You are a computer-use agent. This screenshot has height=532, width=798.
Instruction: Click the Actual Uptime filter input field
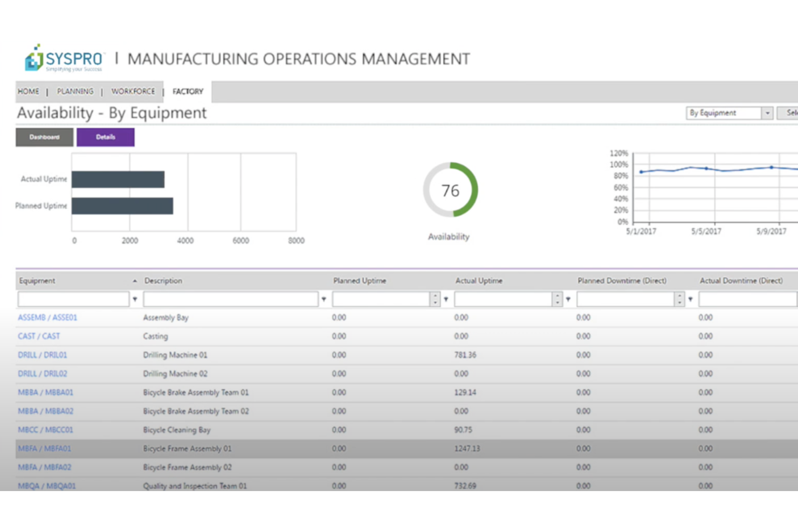(x=503, y=299)
